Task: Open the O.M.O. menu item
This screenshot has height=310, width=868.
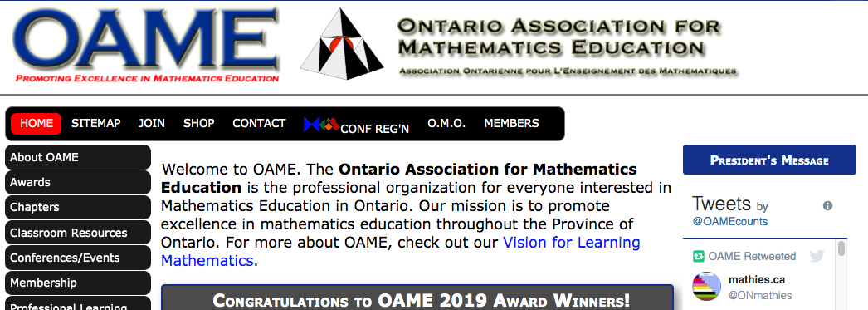Action: (x=446, y=123)
